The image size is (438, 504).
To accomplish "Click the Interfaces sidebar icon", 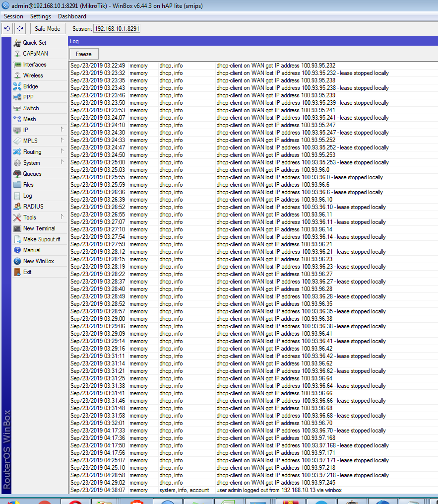I will [17, 65].
